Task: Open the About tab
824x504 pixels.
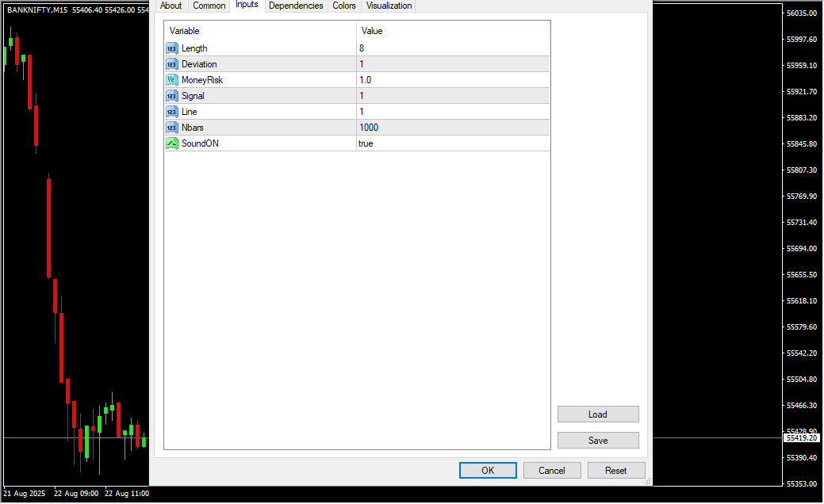Action: pos(171,6)
